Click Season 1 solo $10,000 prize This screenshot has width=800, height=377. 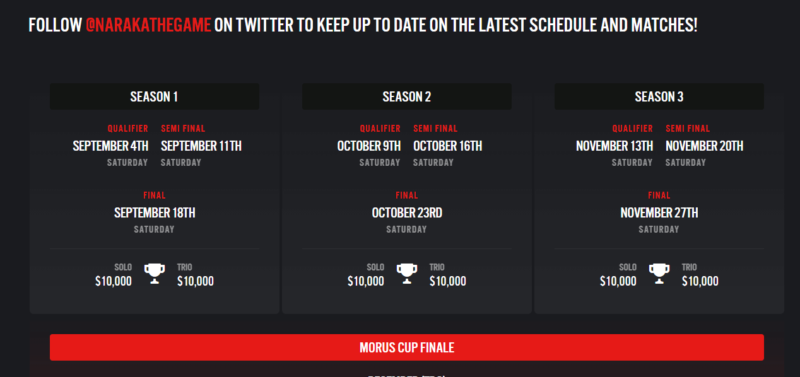(113, 281)
